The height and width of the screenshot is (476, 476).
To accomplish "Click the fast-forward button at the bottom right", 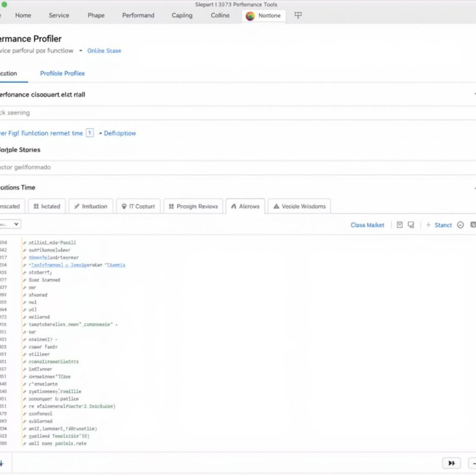I will 451,463.
